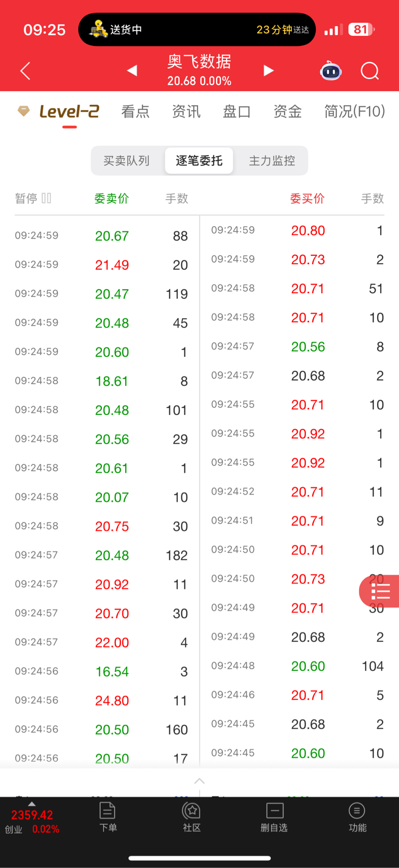Tap the stock price line 20.68 0.00%
This screenshot has width=399, height=868.
point(199,81)
